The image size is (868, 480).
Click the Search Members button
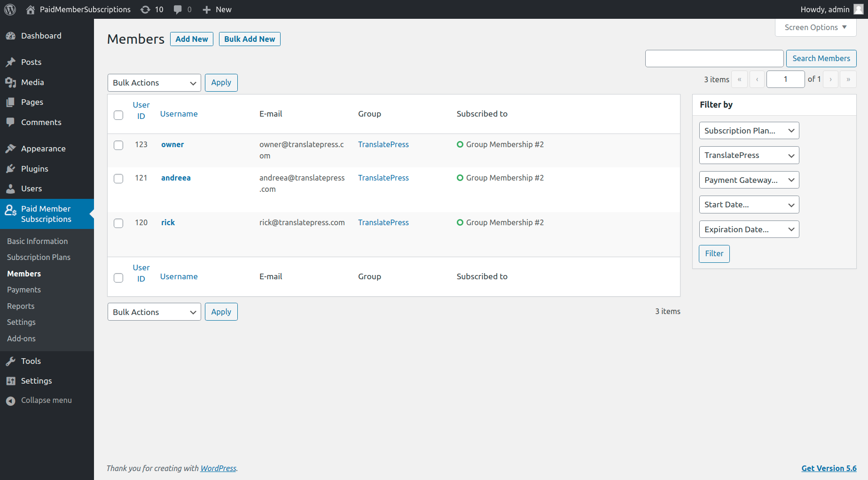click(821, 58)
